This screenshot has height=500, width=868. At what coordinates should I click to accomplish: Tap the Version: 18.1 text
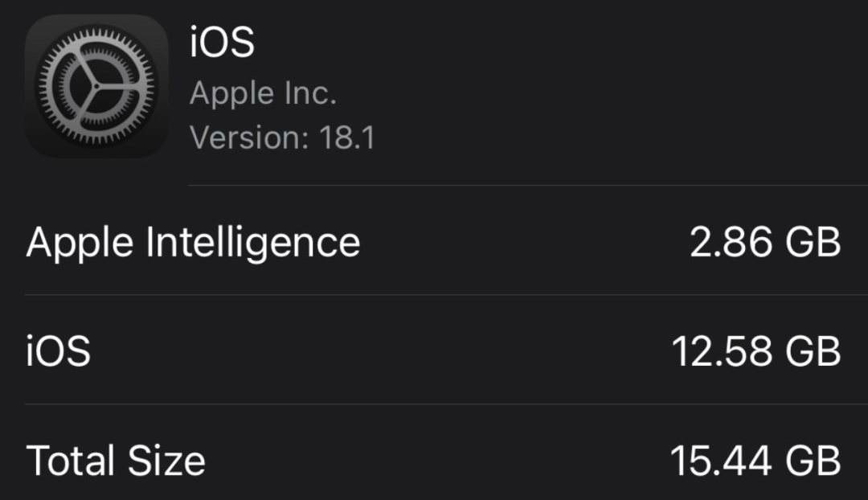point(281,137)
